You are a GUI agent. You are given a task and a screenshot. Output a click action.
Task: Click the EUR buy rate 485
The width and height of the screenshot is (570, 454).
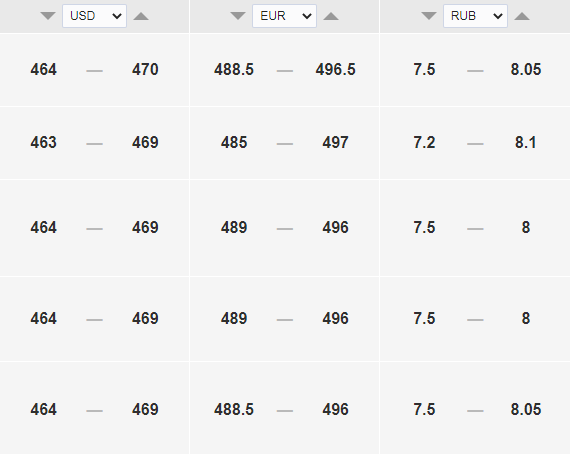tap(234, 142)
